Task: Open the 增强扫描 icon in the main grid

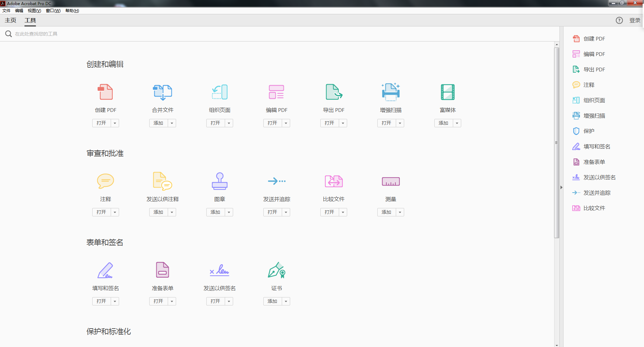Action: 391,92
